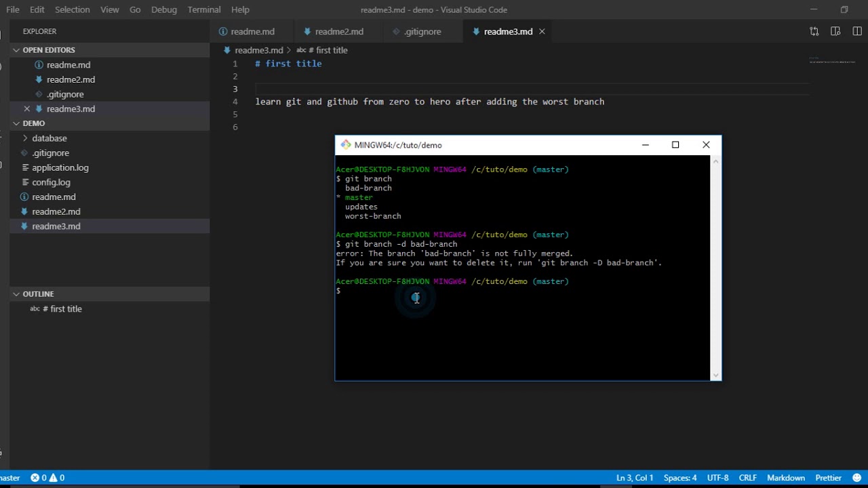Open the Help menu
This screenshot has width=868, height=488.
point(240,9)
